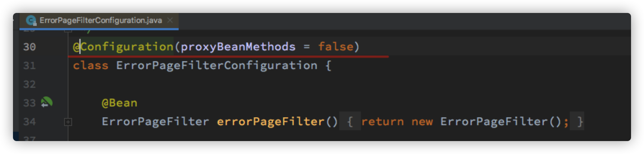Close the ErrorPageFilterConfiguration.java tab
The image size is (644, 154).
[170, 21]
